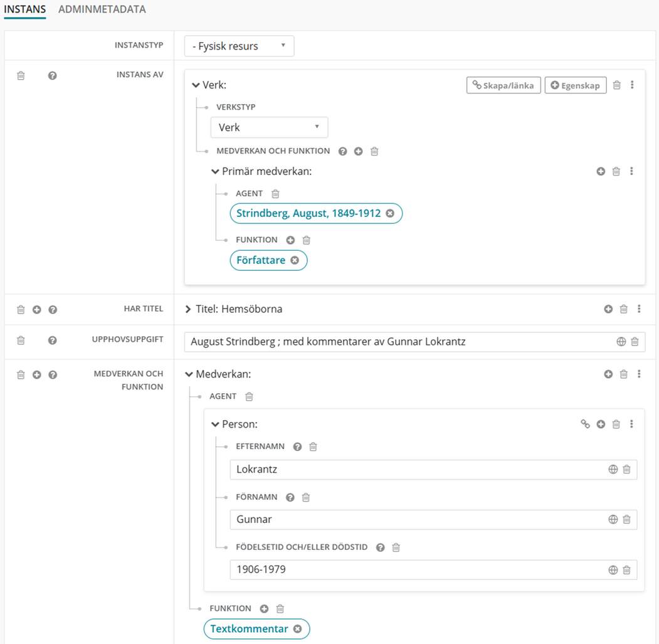Open the Verkstyp dropdown

click(269, 127)
